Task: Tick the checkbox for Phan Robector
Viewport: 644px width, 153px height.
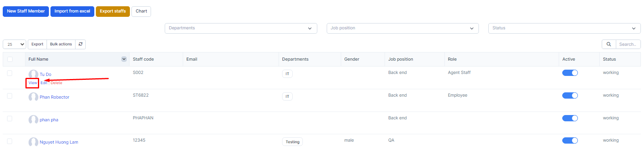Action: pos(10,96)
